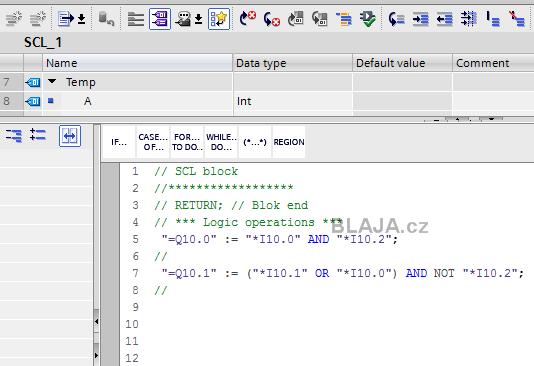Viewport: 534px width, 366px height.
Task: Click the greyed-out Add row icon
Action: 38,19
